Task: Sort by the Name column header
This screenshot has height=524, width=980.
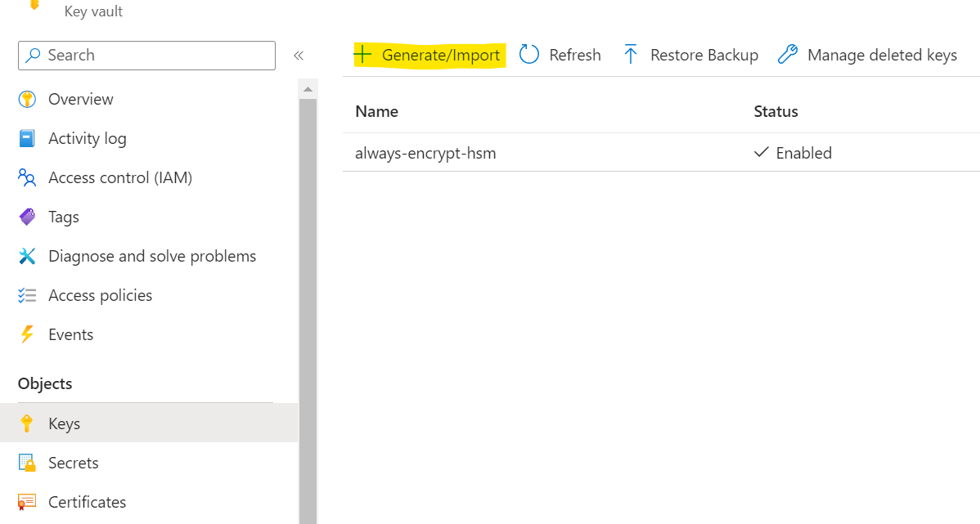Action: pos(376,112)
